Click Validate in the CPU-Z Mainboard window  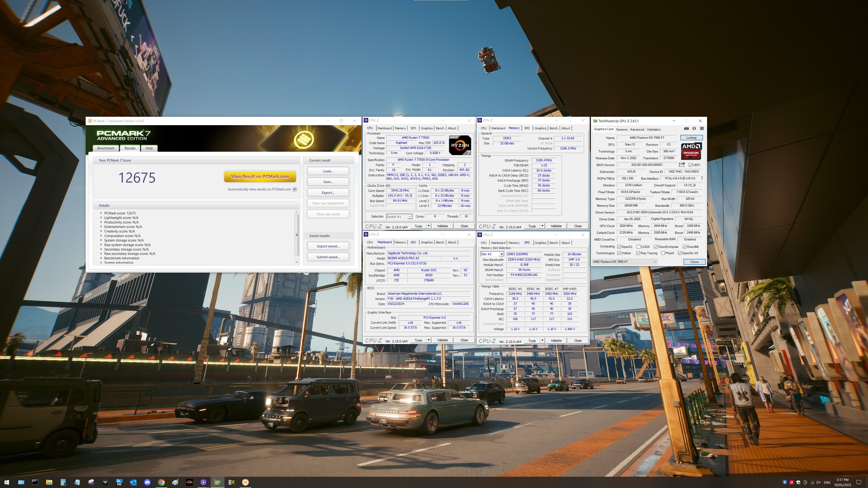pyautogui.click(x=442, y=340)
